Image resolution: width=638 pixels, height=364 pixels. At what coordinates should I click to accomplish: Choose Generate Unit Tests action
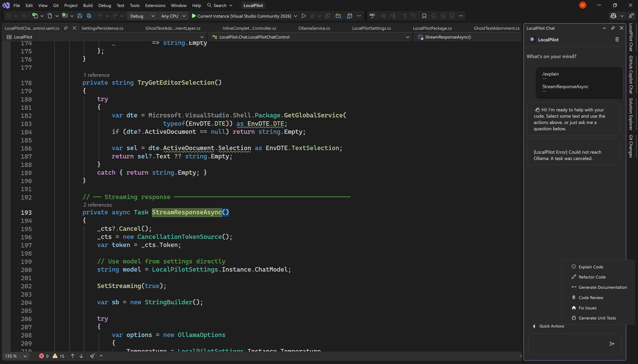click(x=597, y=318)
